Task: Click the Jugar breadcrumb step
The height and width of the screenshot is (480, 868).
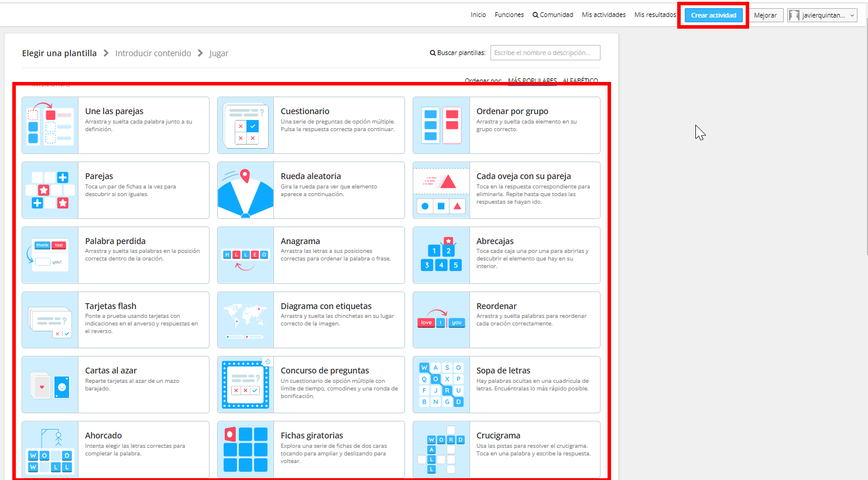Action: pyautogui.click(x=219, y=53)
